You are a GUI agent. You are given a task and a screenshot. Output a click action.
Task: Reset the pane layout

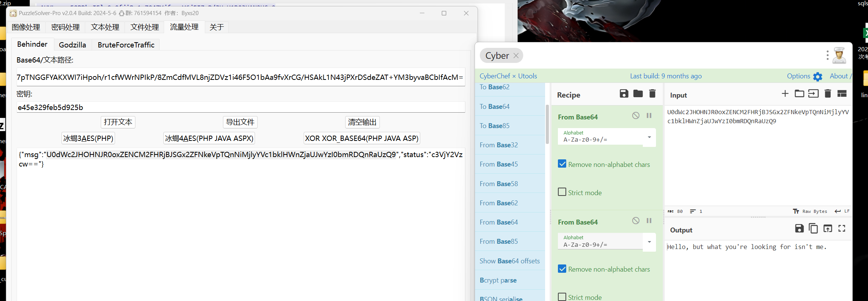pos(842,93)
